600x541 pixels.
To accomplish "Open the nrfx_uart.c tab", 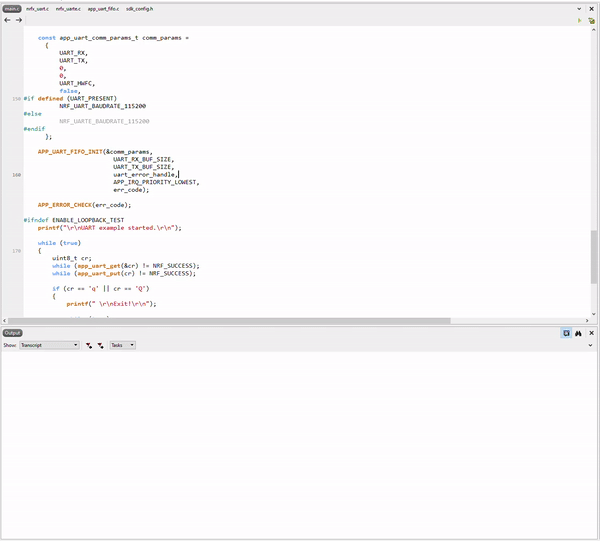I will pos(38,9).
